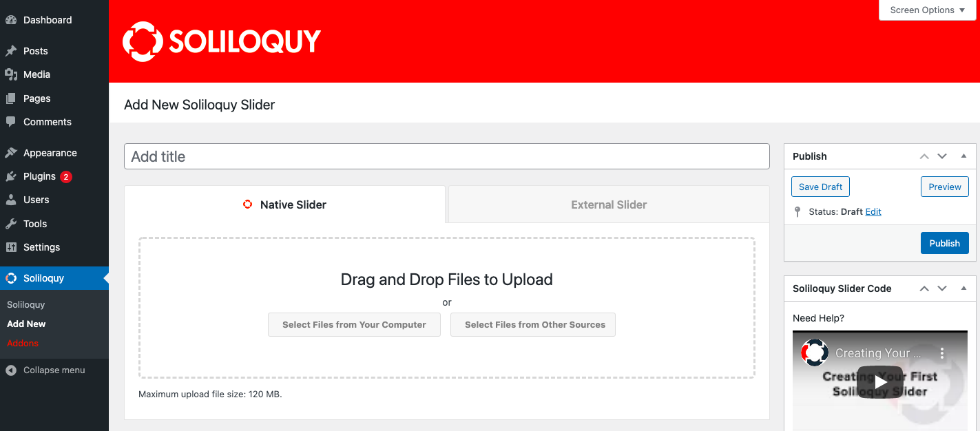Click the Pages icon in sidebar

11,98
